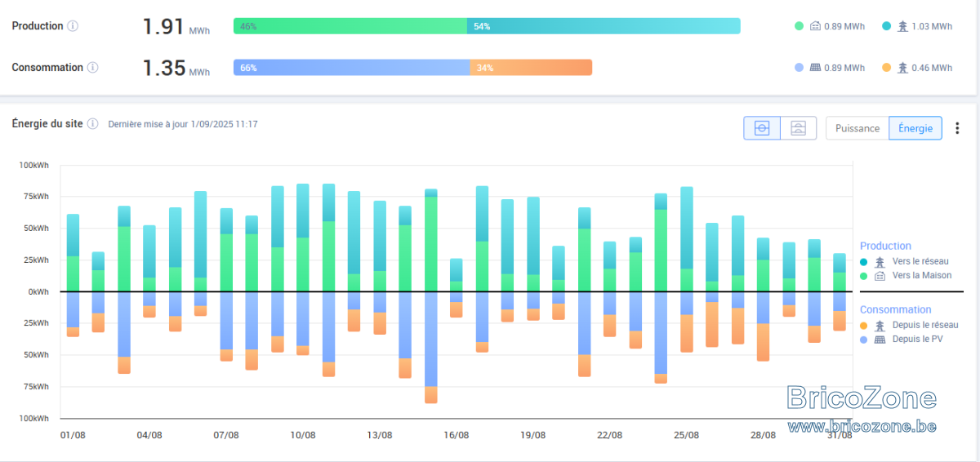Click the grid pylon icon for 1.03 MWh
Screen dimensions: 980x462
pos(902,26)
